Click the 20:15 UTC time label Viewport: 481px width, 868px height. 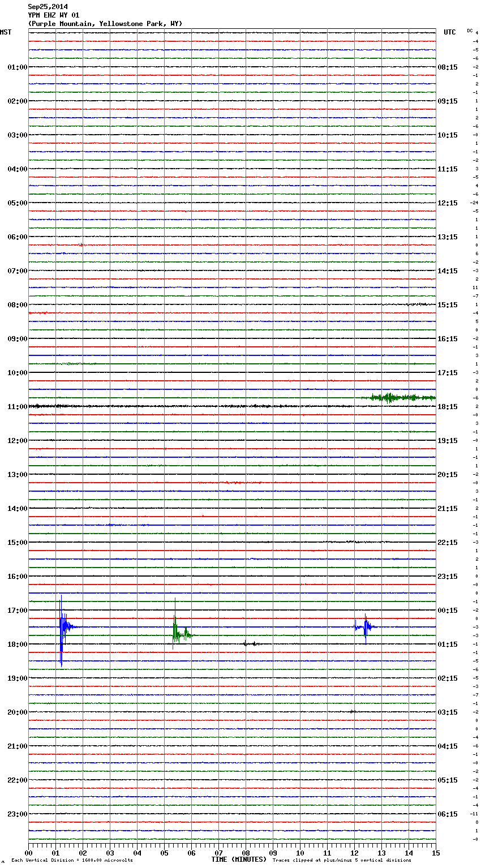(448, 475)
